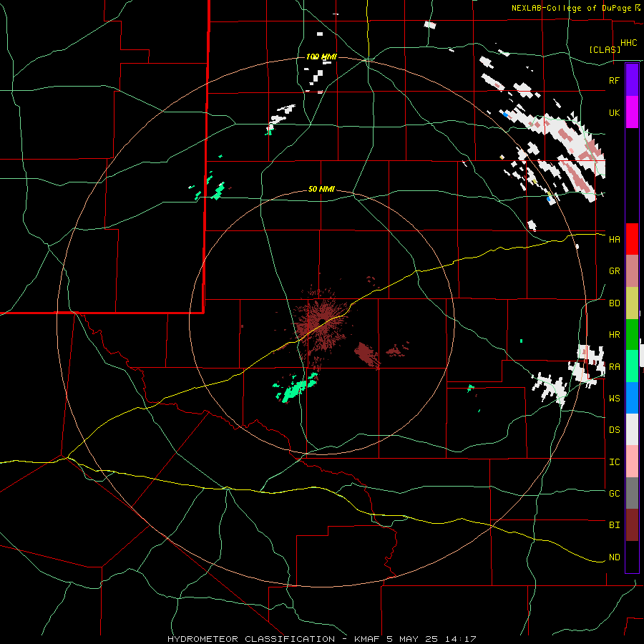Click the BI legend label
Viewport: 644px width, 644px height.
pos(614,525)
